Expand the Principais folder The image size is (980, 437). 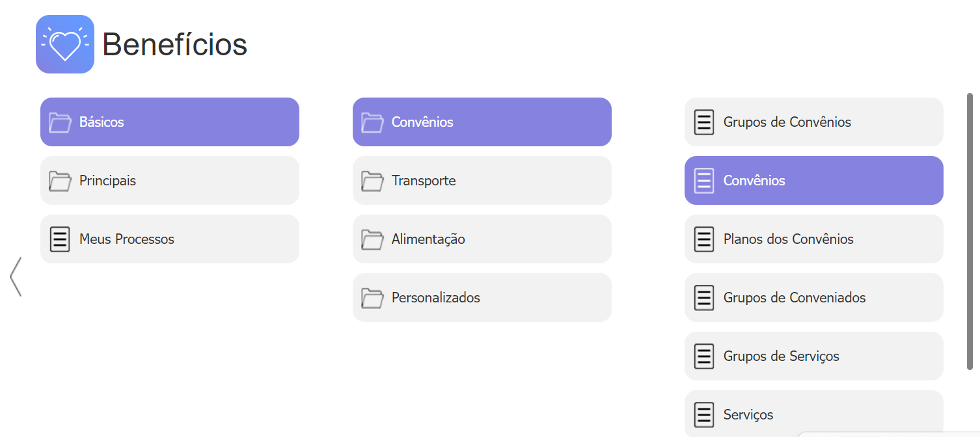(170, 181)
